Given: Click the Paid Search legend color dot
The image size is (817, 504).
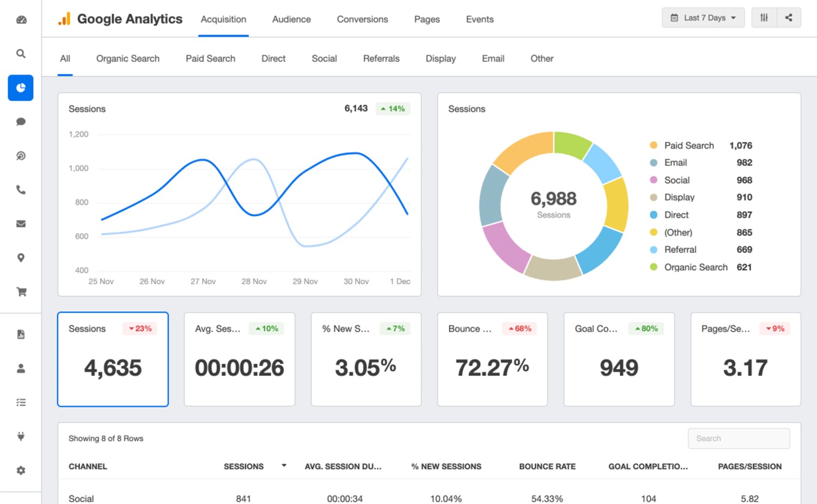Looking at the screenshot, I should (x=654, y=145).
